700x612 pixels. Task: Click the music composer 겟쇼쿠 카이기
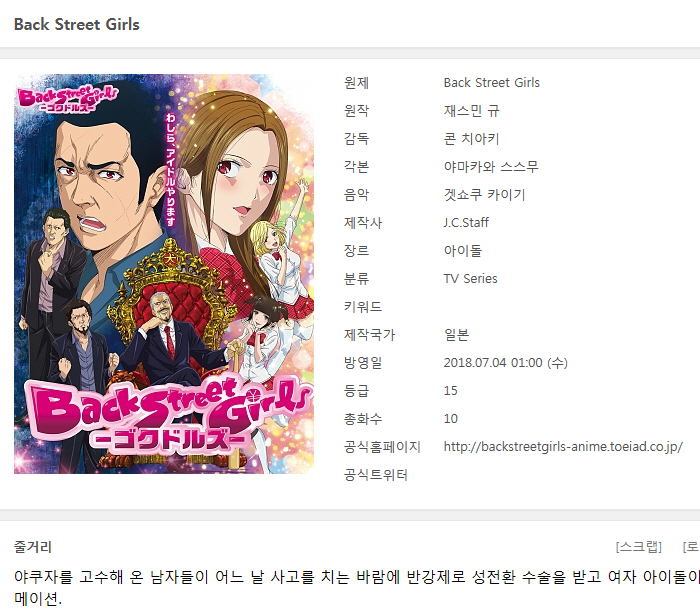pyautogui.click(x=484, y=195)
